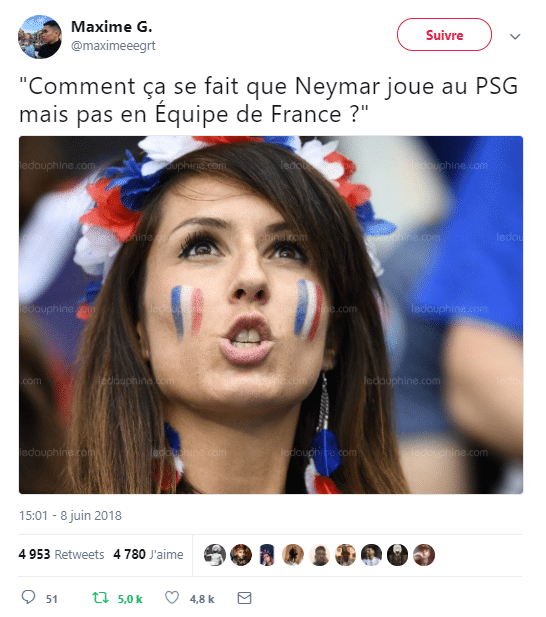This screenshot has width=546, height=617.
Task: Send tweet via envelope message icon
Action: click(x=244, y=598)
